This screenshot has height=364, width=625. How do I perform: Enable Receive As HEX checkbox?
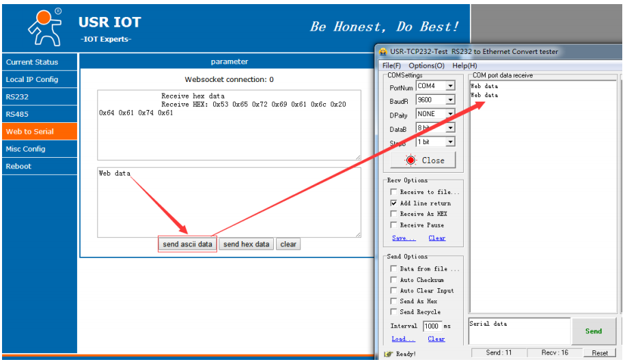(394, 214)
